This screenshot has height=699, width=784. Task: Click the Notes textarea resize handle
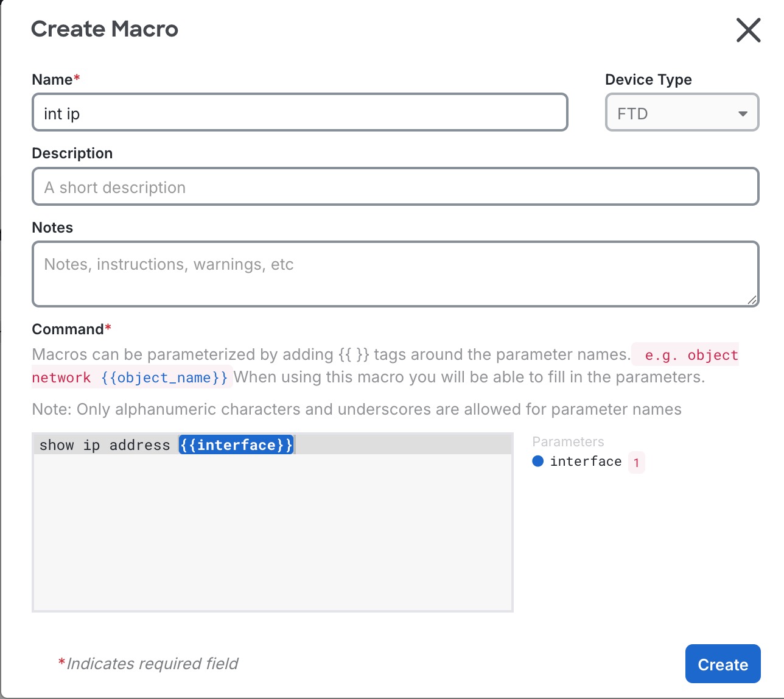[x=753, y=300]
